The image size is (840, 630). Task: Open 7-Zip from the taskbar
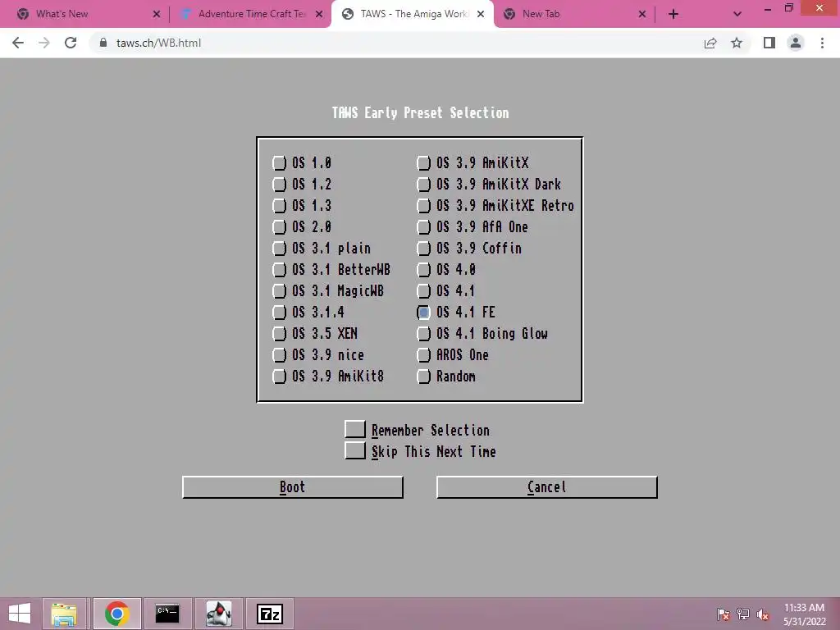269,614
